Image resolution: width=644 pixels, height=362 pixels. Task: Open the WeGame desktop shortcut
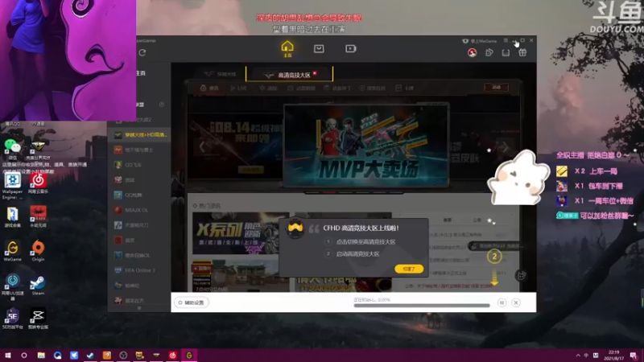[x=12, y=251]
